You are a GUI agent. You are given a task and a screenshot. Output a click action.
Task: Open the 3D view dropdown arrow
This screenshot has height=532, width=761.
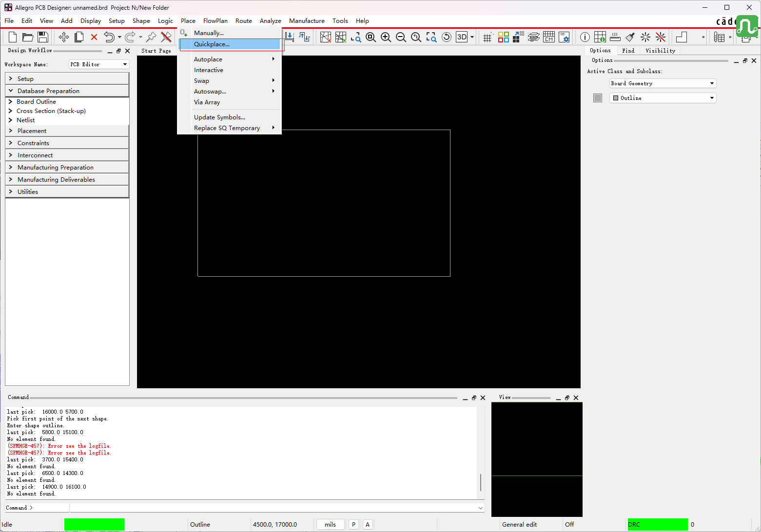coord(472,37)
